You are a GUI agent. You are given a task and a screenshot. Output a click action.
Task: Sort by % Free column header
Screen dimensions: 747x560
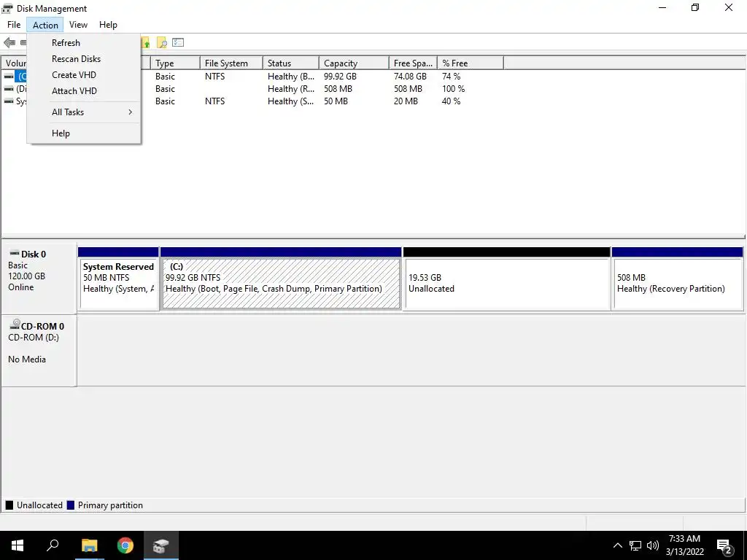click(x=471, y=63)
